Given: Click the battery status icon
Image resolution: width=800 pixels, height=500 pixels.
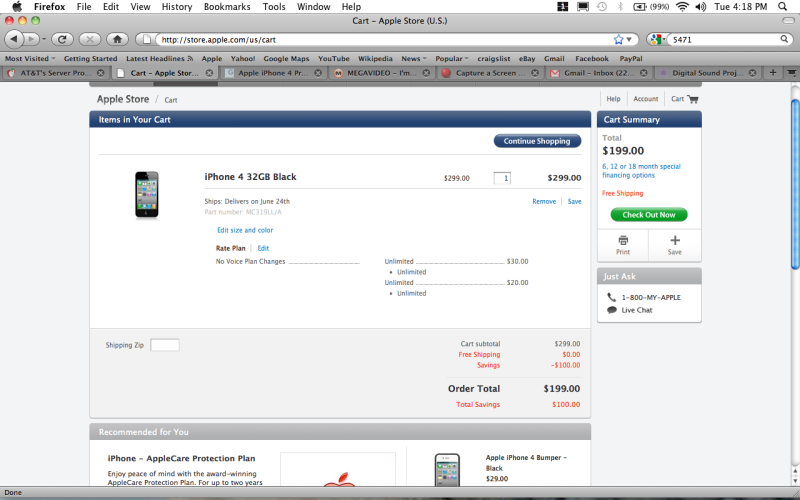Looking at the screenshot, I should [639, 7].
